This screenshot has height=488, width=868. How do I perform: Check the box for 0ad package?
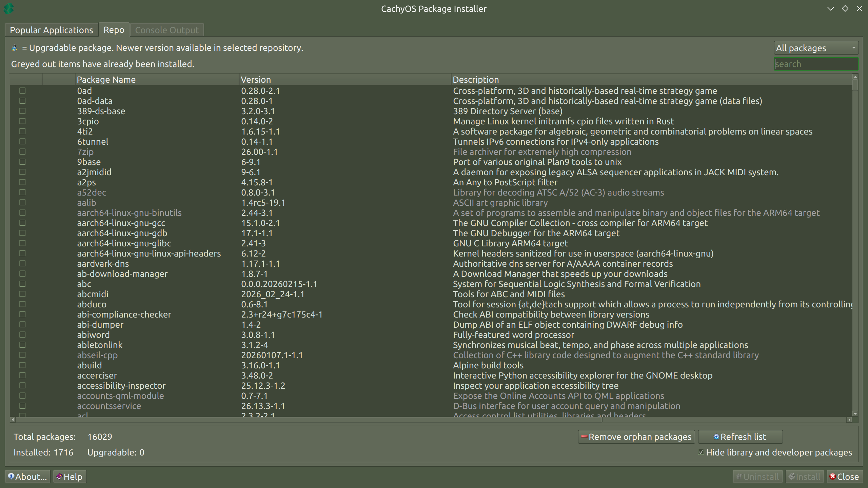coord(22,91)
